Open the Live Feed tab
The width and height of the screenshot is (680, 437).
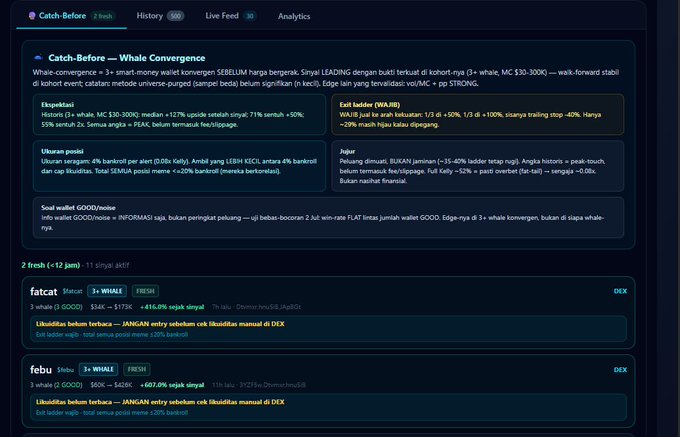(230, 16)
